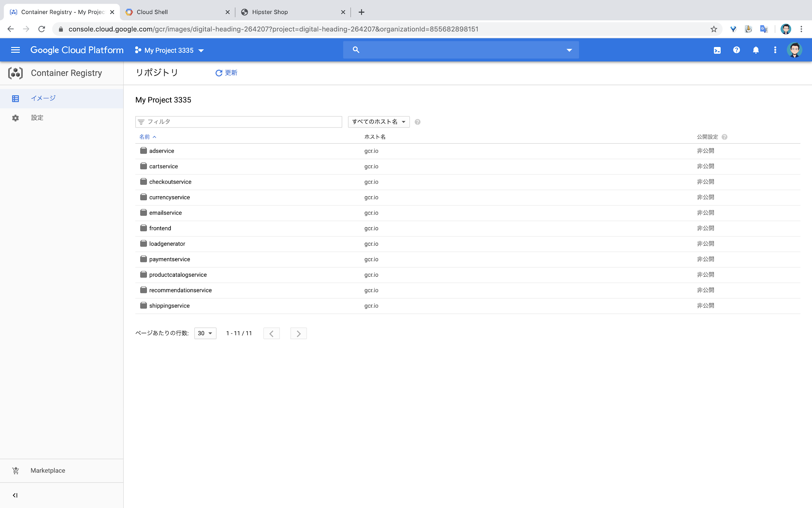The width and height of the screenshot is (812, 508).
Task: Click the search magnifier icon in toolbar
Action: (356, 50)
